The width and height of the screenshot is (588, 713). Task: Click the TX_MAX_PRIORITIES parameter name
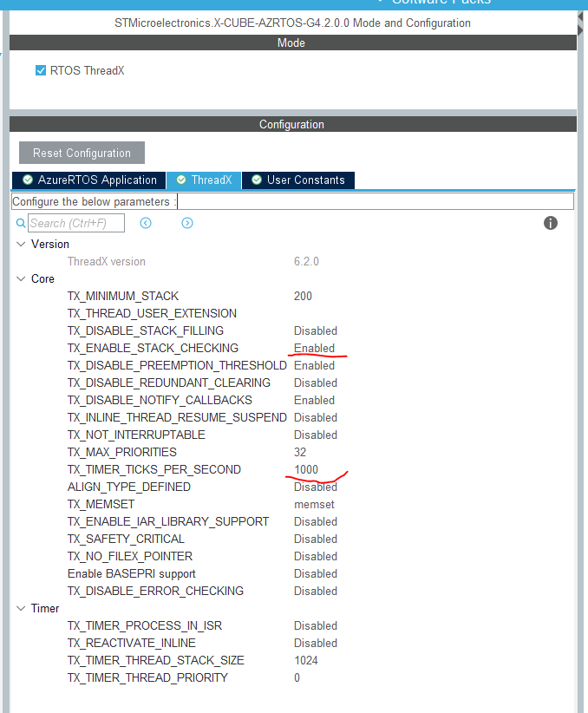122,452
